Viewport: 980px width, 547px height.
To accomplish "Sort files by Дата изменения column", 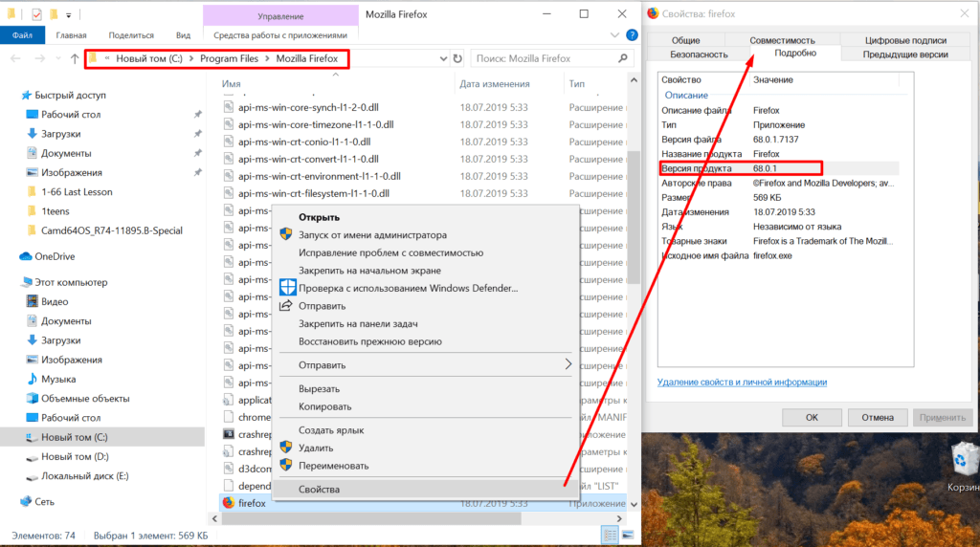I will (x=495, y=83).
